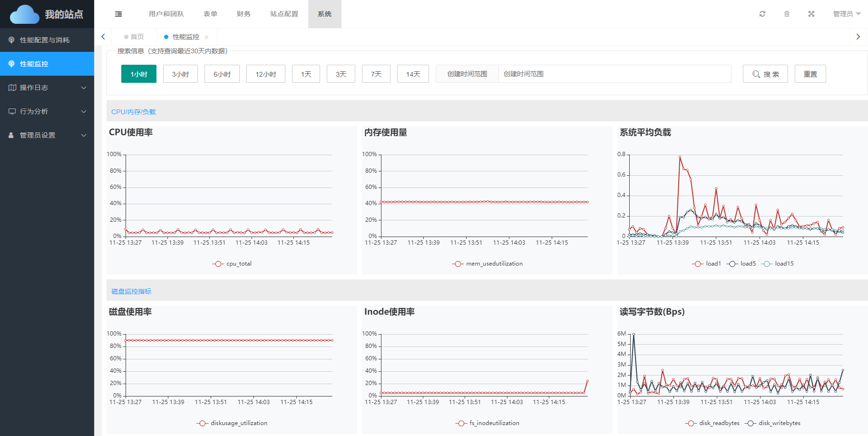The height and width of the screenshot is (436, 868).
Task: Toggle fullscreen using the expand icon
Action: [811, 14]
